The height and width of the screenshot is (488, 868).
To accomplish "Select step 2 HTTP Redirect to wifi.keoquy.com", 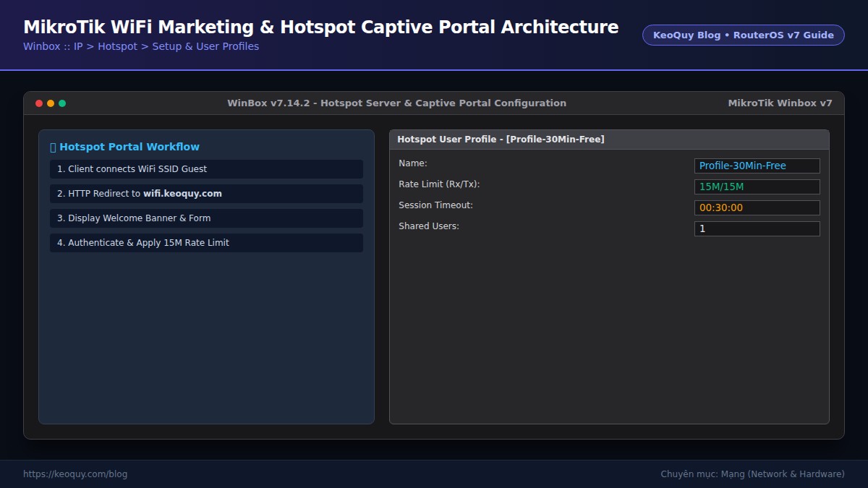I will pos(206,194).
